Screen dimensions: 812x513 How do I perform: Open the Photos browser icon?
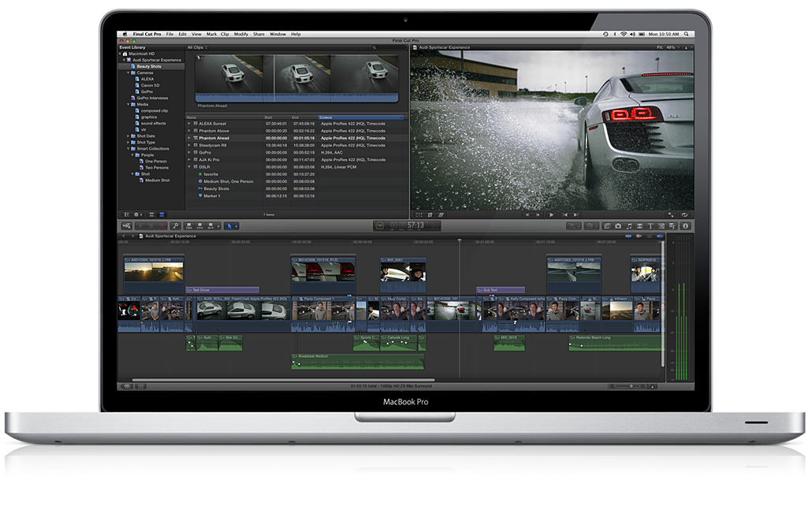click(x=618, y=226)
